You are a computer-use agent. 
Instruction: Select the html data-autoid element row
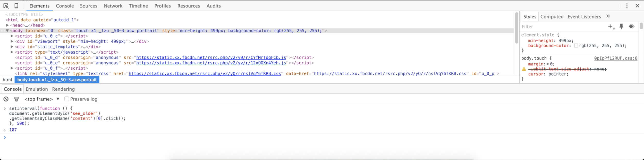click(42, 20)
